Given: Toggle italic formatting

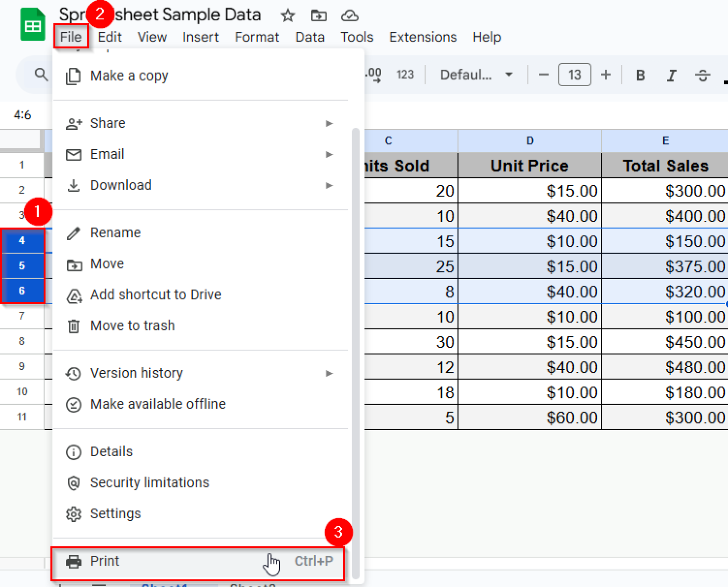Looking at the screenshot, I should tap(671, 75).
